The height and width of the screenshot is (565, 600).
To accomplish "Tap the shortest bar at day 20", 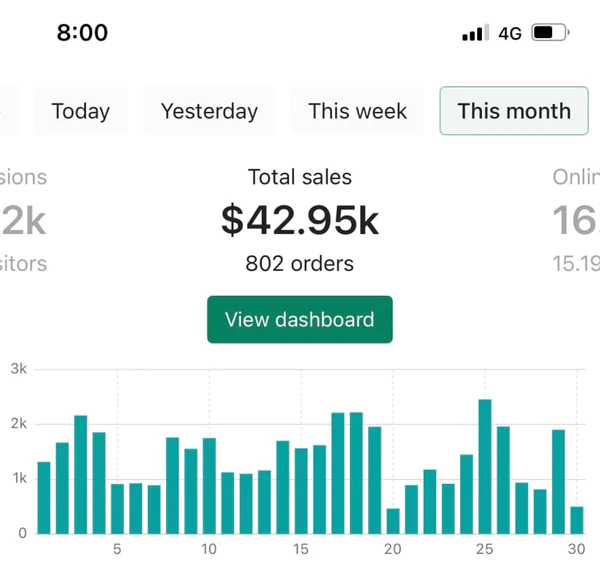I will [393, 521].
